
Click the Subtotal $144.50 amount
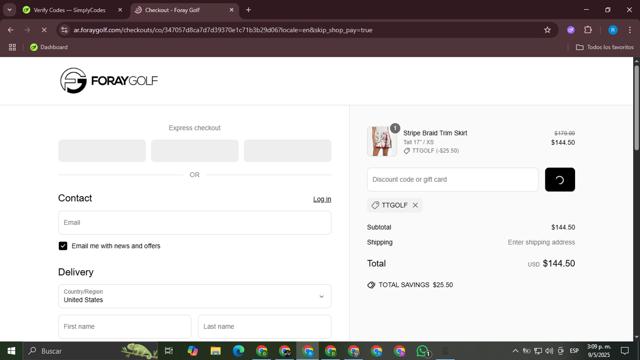563,227
